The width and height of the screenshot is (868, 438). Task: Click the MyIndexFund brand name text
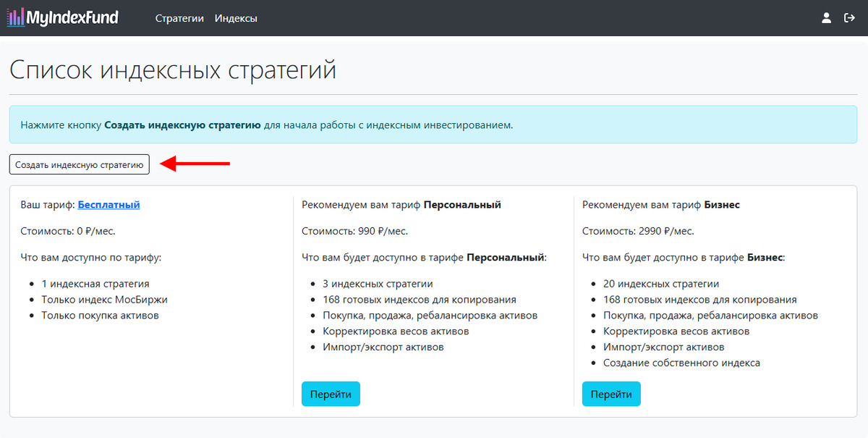point(72,18)
